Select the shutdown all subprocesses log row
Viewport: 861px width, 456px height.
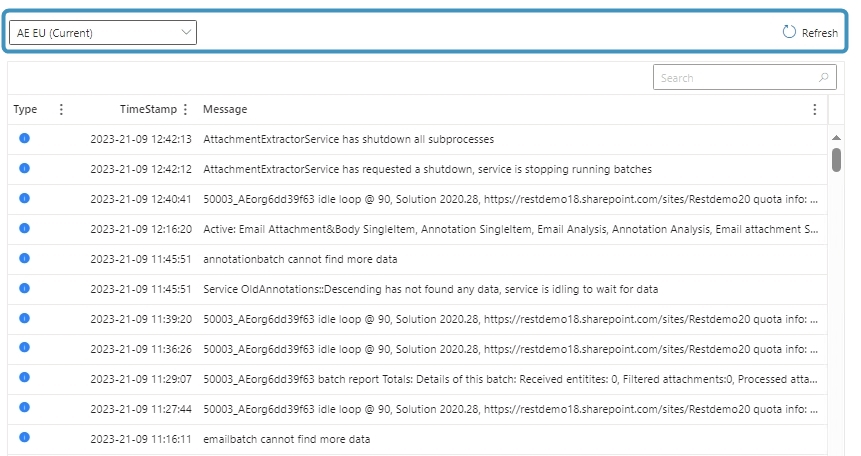point(417,140)
